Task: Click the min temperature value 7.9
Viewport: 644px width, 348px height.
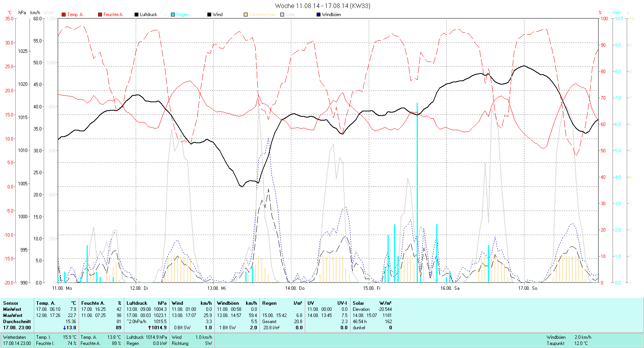Action: click(x=73, y=309)
